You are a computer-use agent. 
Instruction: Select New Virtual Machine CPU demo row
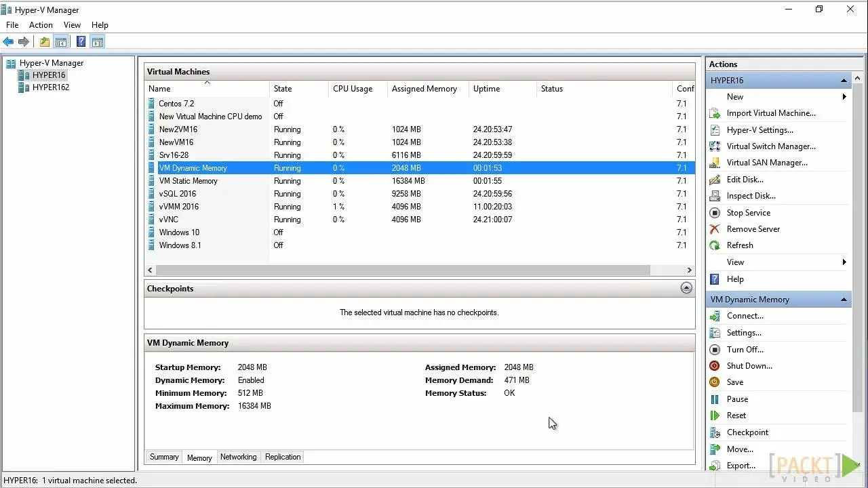pos(420,117)
